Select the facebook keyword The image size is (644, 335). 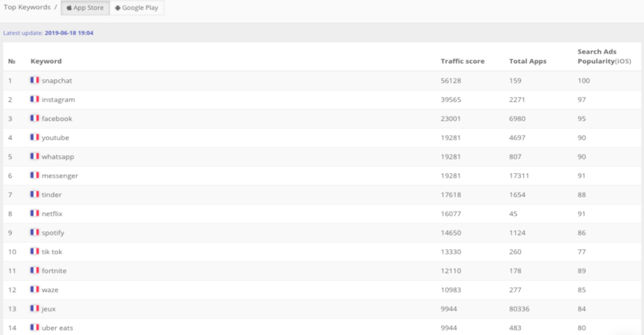[x=57, y=119]
